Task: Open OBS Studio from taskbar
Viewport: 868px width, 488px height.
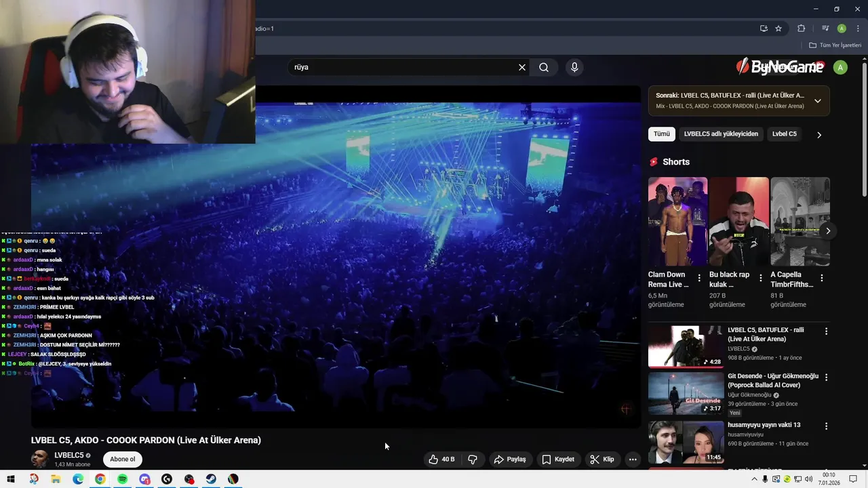Action: click(189, 479)
